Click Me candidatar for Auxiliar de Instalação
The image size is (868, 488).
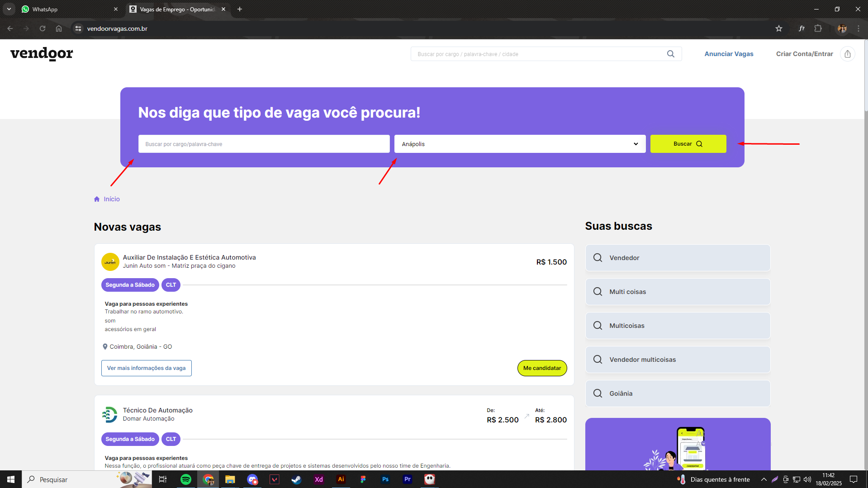point(541,368)
